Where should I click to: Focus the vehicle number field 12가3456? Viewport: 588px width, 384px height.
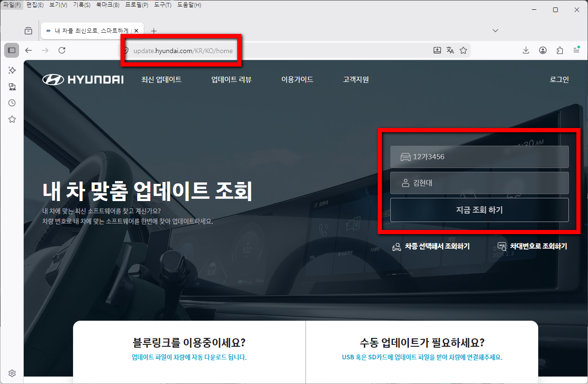pyautogui.click(x=480, y=157)
